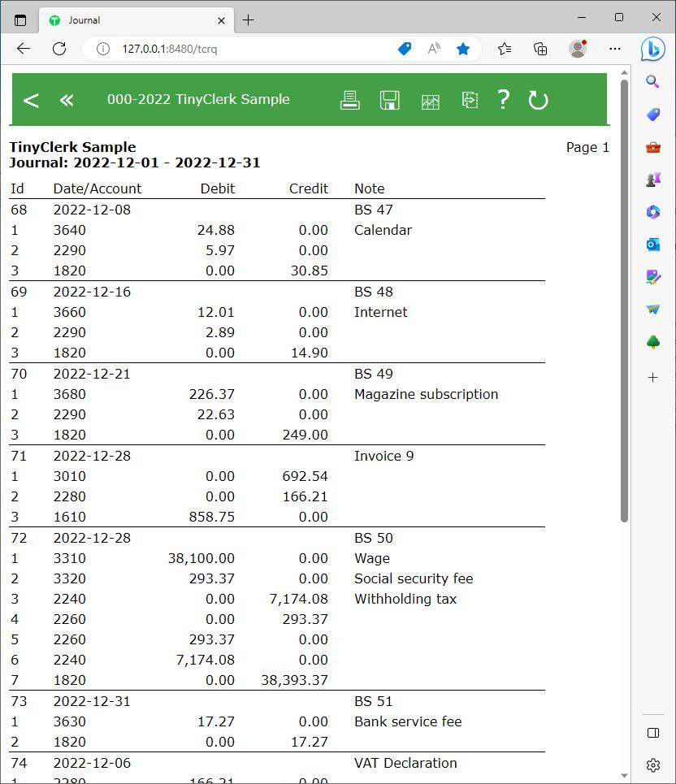The width and height of the screenshot is (676, 784).
Task: Add this page to favorites star
Action: point(463,49)
